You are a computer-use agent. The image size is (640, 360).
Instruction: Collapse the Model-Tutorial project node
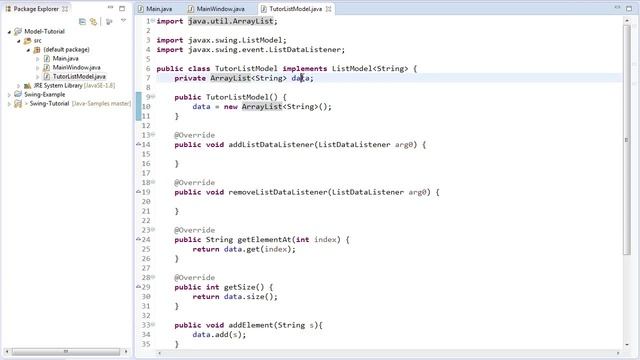click(x=9, y=31)
